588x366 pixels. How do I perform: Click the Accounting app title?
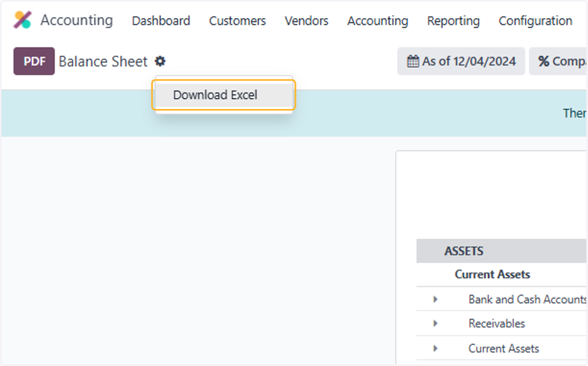tap(76, 20)
